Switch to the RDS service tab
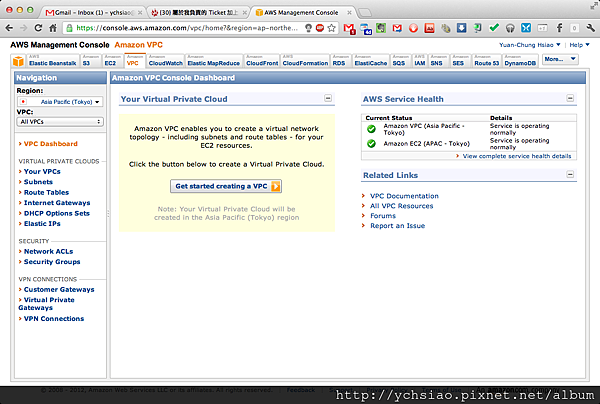Viewport: 600px width, 404px height. [x=341, y=61]
